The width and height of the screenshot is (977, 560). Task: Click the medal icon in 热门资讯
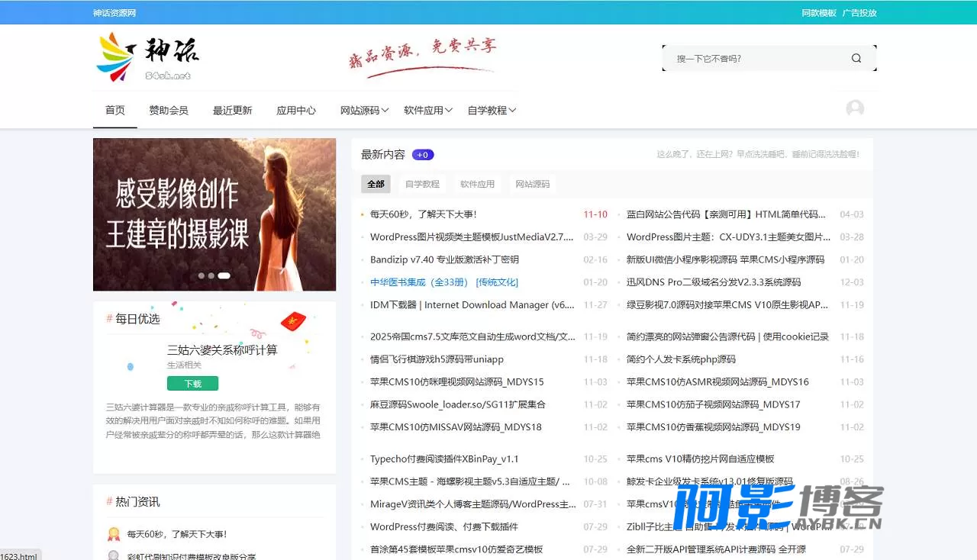[x=114, y=534]
